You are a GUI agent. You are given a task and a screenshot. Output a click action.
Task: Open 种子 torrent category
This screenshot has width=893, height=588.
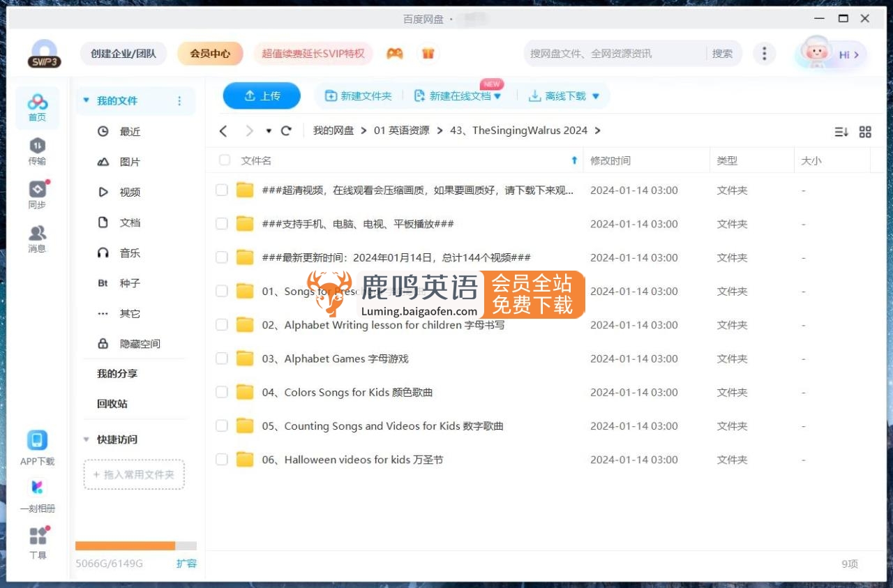tap(119, 283)
